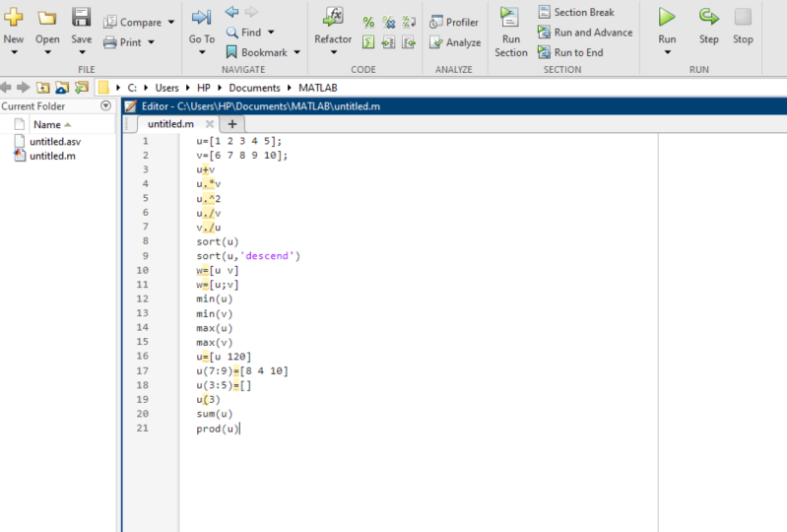Expand the Bookmark dropdown arrow
The width and height of the screenshot is (787, 532).
[x=296, y=52]
